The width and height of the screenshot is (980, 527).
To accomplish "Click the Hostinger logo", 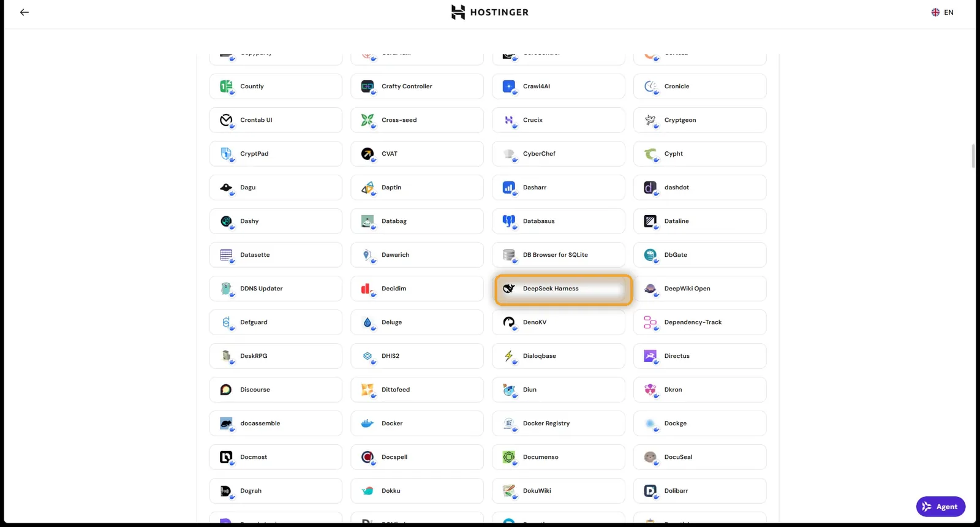I will point(489,12).
